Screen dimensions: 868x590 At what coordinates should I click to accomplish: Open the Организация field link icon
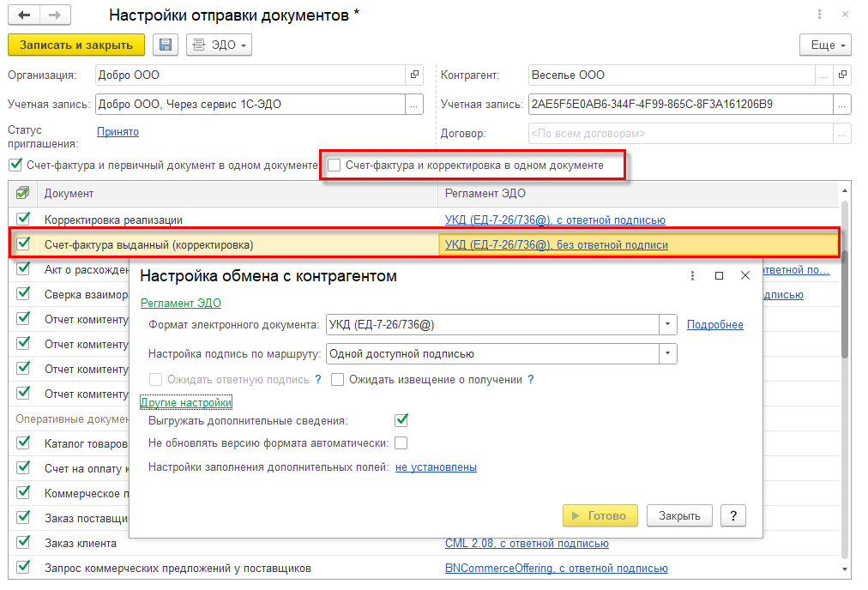pos(414,75)
